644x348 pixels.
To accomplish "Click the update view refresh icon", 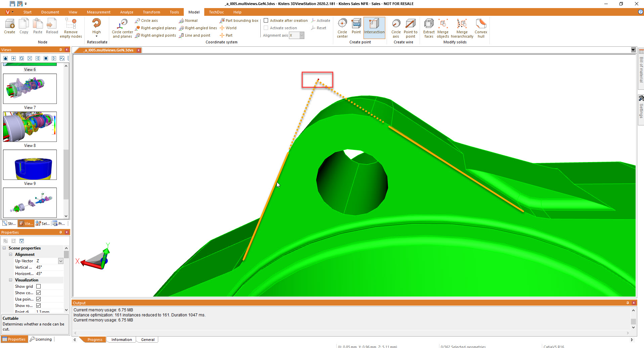I will (22, 58).
